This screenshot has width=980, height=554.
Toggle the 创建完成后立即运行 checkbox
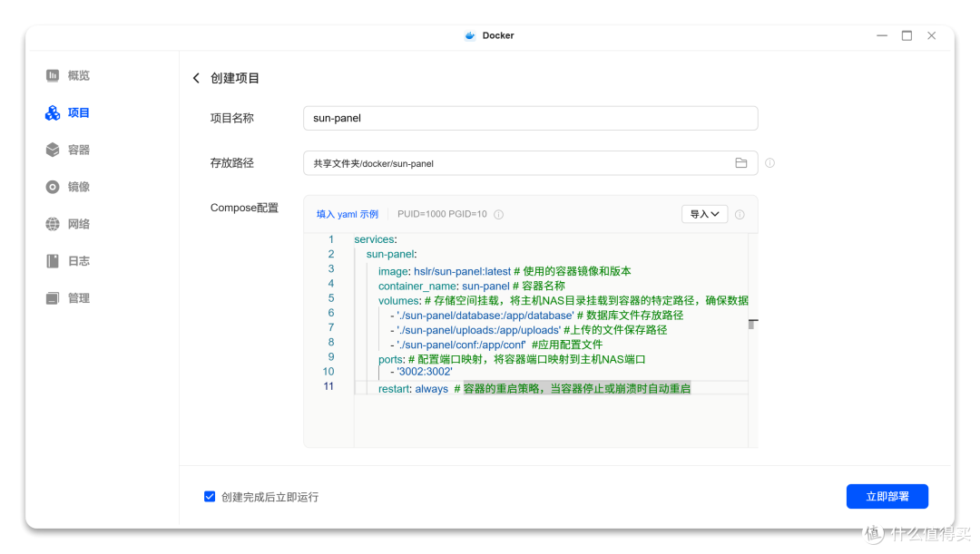pos(210,497)
